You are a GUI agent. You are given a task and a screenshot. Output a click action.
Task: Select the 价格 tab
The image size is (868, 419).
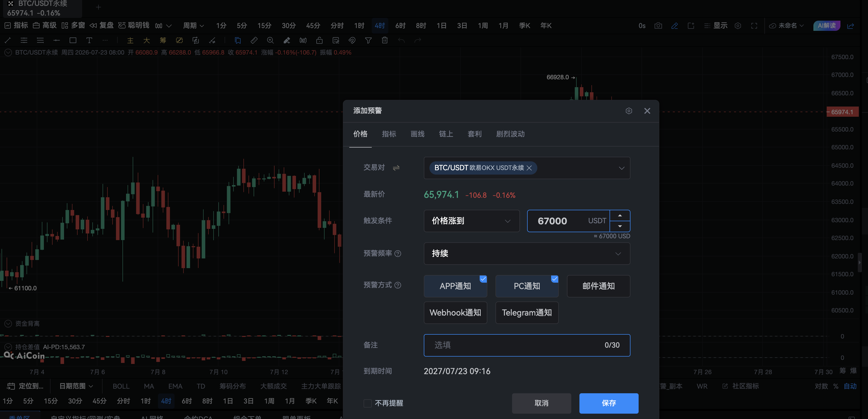[x=360, y=134]
